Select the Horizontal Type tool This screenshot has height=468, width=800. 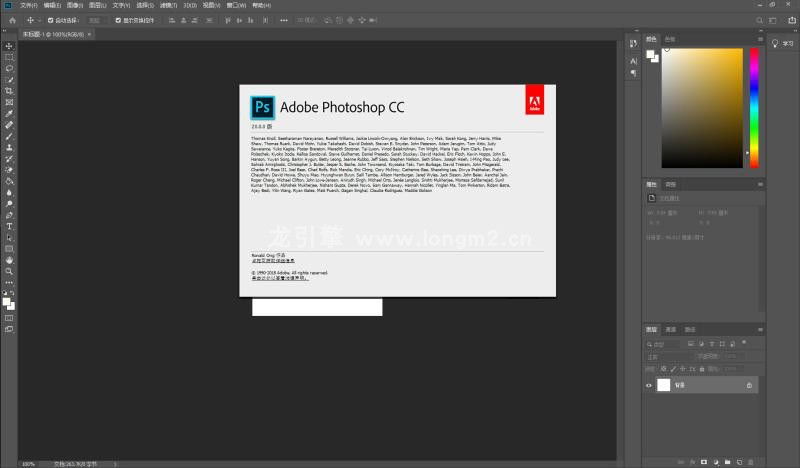[x=9, y=226]
